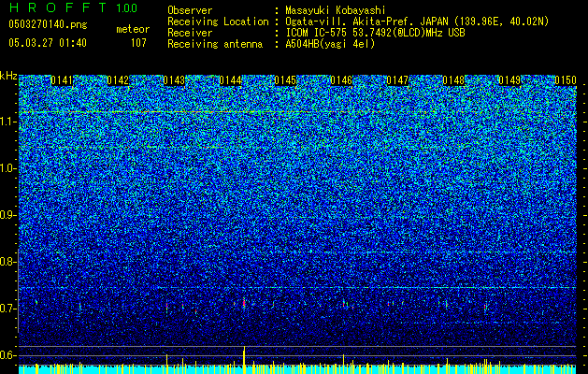This screenshot has width=588, height=374.
Task: Click the version number 1.0.0
Action: [x=127, y=8]
